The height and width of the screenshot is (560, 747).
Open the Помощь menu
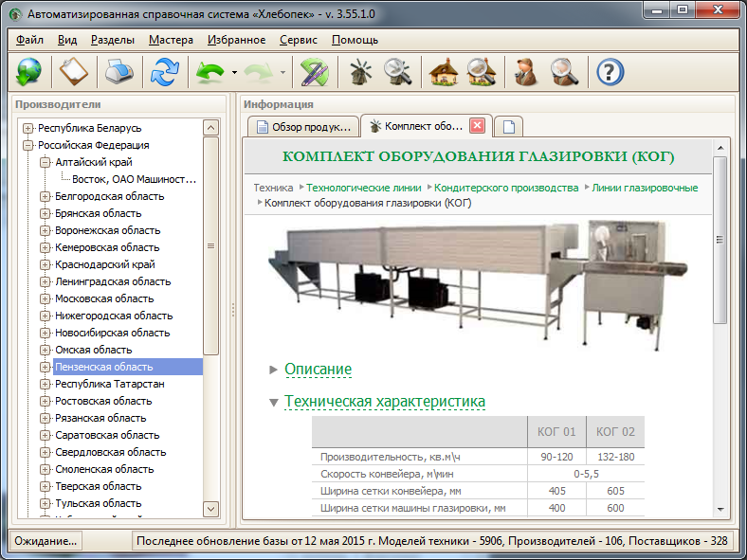355,40
